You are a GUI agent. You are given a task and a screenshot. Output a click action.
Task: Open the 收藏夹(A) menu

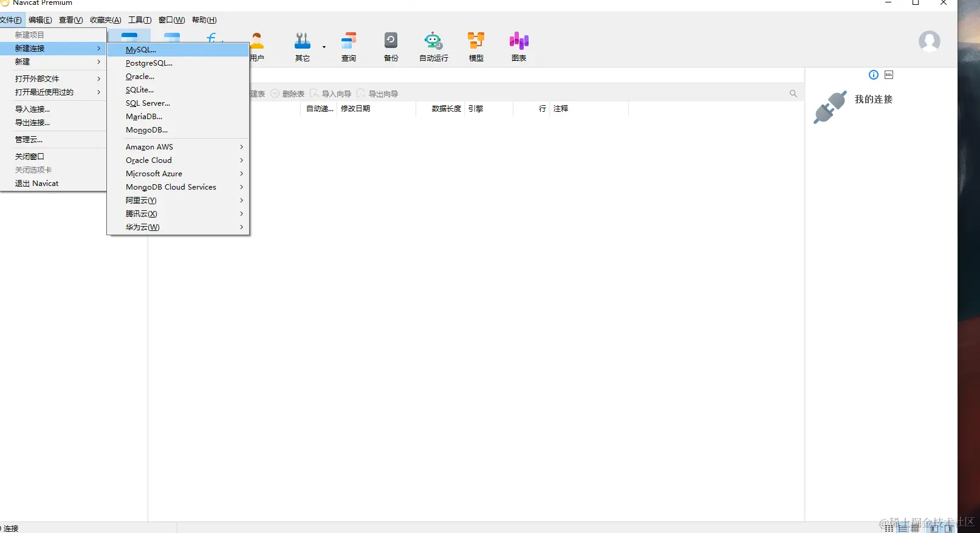106,20
